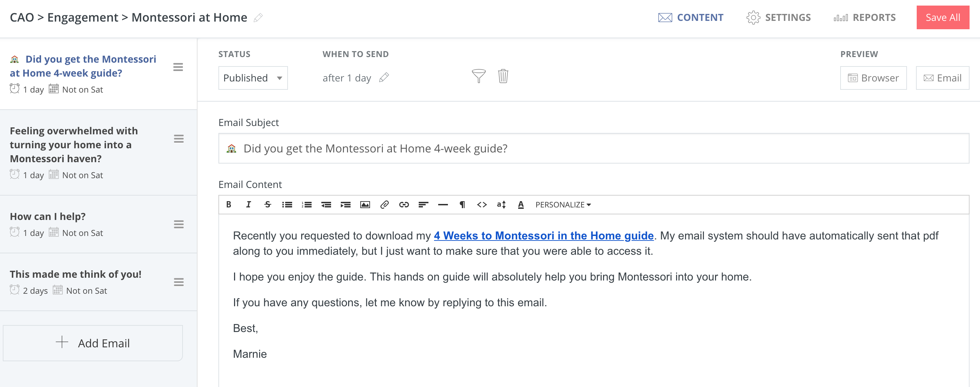
Task: Insert an image into the email content
Action: pos(365,204)
